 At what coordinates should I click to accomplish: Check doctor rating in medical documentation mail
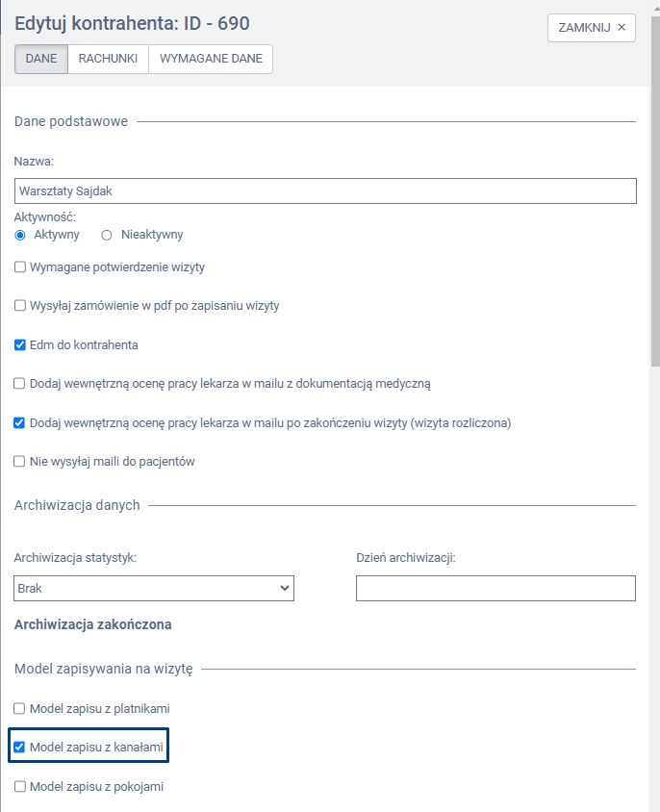tap(20, 384)
